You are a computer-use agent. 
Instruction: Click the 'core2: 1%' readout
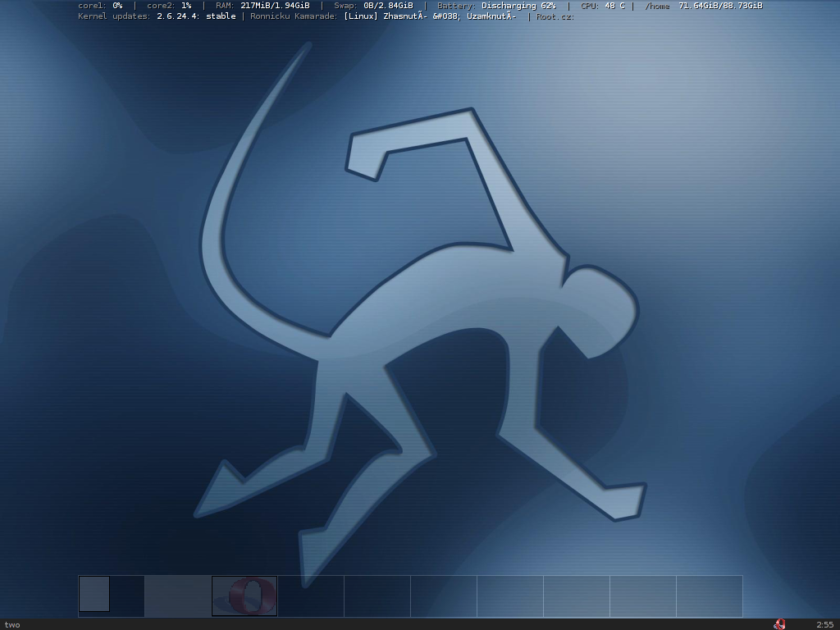[169, 6]
